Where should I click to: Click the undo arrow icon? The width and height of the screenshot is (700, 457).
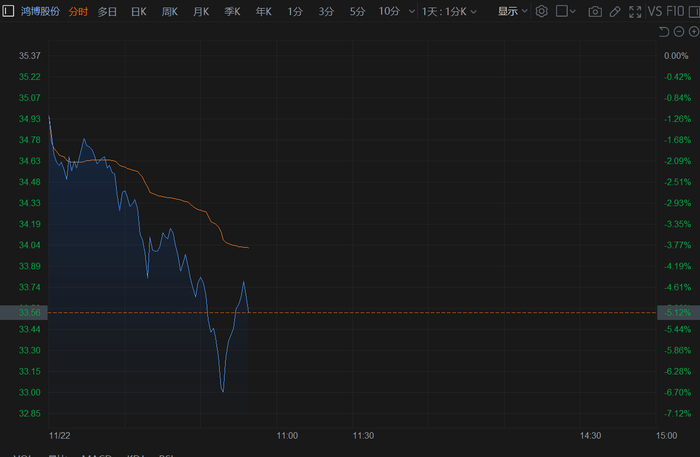tap(664, 32)
